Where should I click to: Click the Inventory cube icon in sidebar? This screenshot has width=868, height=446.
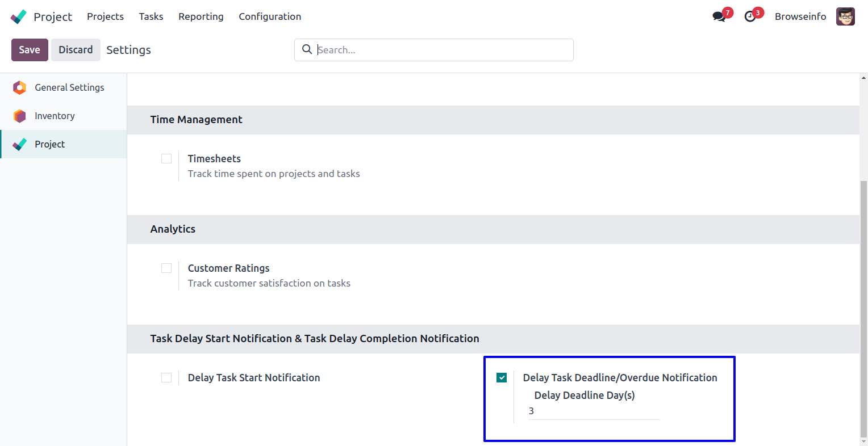click(20, 116)
